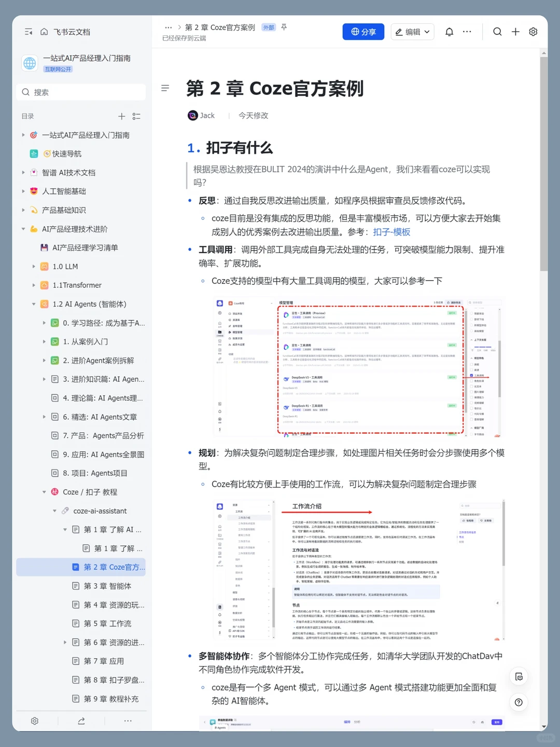Add a new page via the plus icon beside 目录
Viewport: 560px width, 747px height.
[121, 116]
